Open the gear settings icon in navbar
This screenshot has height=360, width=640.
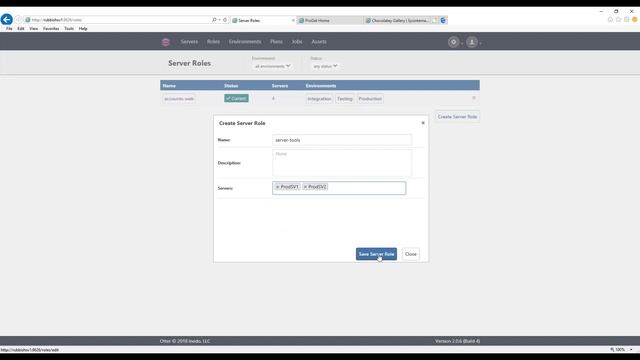(x=453, y=42)
